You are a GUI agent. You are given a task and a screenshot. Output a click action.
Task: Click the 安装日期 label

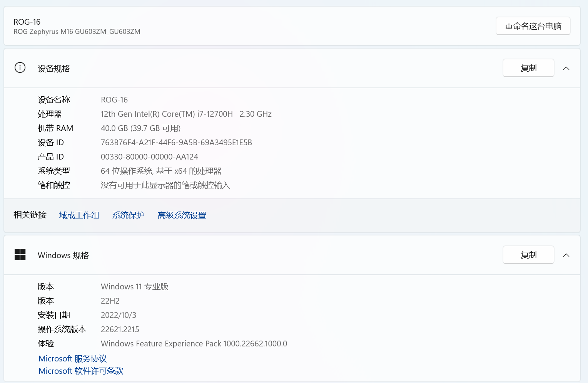(54, 315)
